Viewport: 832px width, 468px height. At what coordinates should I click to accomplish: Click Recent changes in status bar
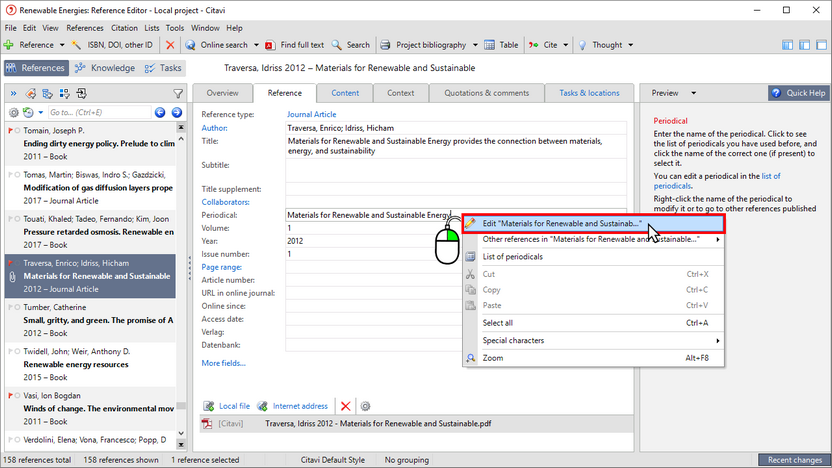point(794,460)
